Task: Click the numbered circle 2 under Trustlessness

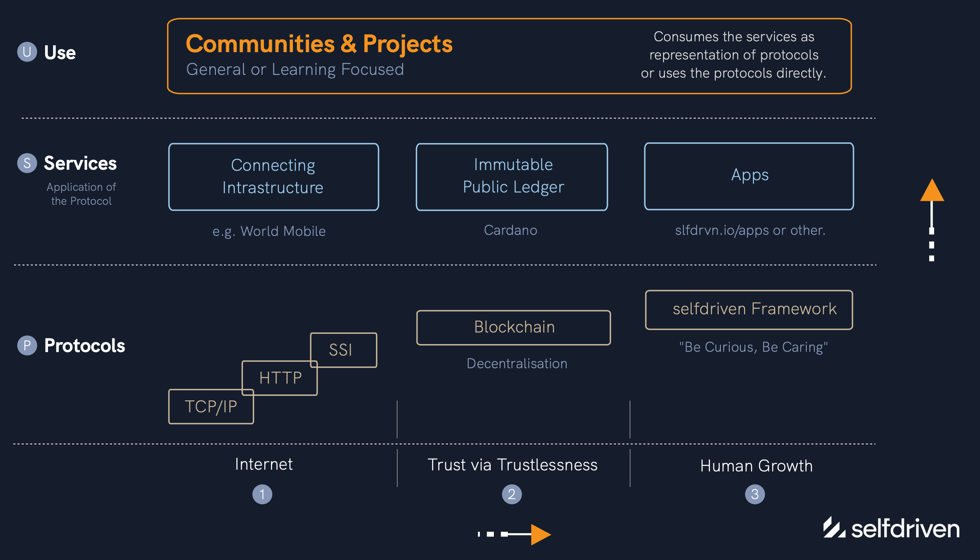Action: click(512, 494)
